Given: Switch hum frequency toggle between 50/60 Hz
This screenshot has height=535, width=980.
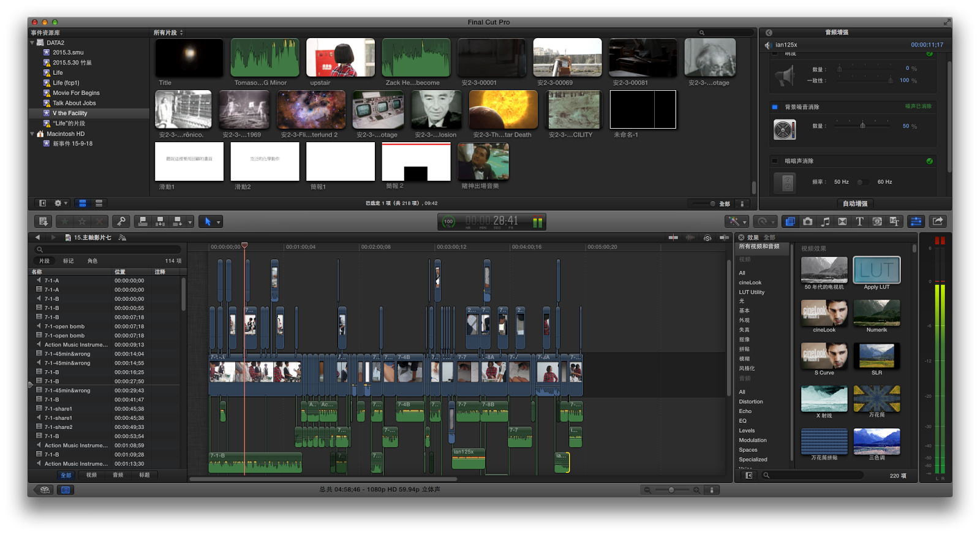Looking at the screenshot, I should [x=862, y=182].
